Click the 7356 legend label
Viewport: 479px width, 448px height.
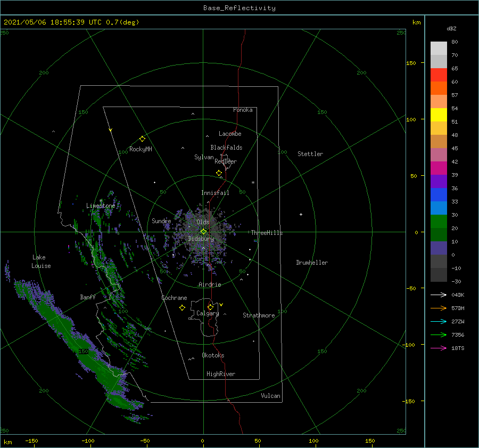(x=458, y=335)
